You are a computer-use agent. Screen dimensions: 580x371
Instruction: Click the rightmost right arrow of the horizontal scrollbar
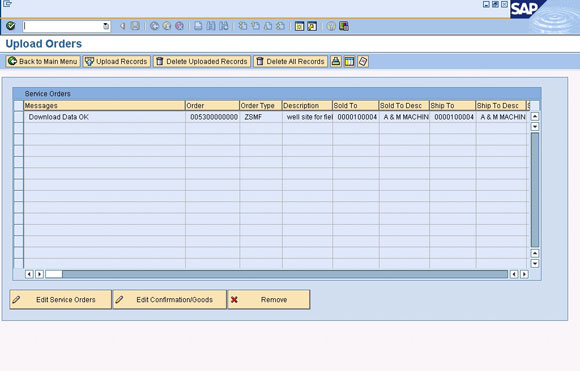pos(524,274)
